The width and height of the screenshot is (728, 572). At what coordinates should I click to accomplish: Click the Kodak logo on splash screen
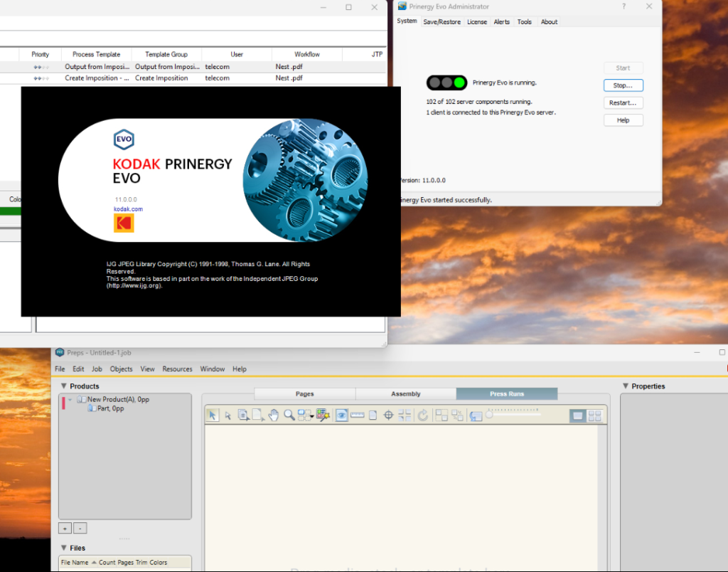pyautogui.click(x=124, y=223)
